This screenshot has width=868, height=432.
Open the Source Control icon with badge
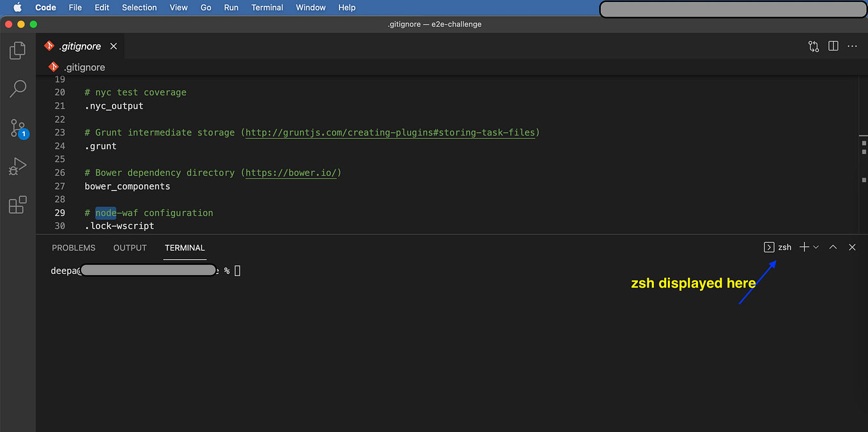point(17,127)
